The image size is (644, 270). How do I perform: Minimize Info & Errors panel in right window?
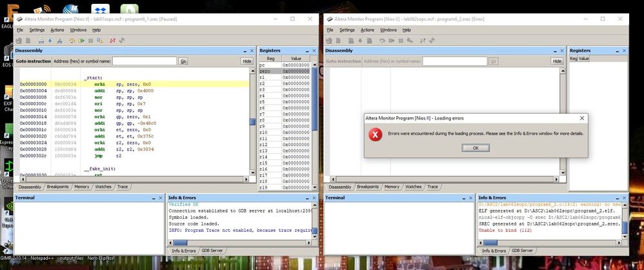(x=618, y=198)
